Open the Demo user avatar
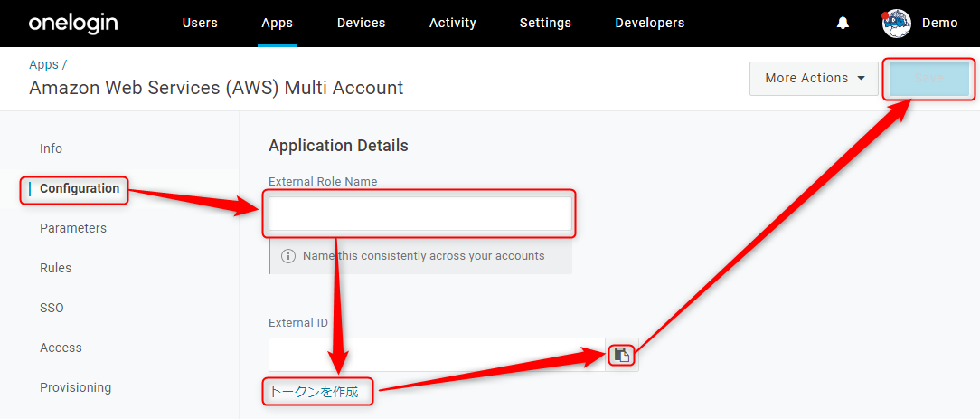The width and height of the screenshot is (980, 419). pyautogui.click(x=896, y=24)
